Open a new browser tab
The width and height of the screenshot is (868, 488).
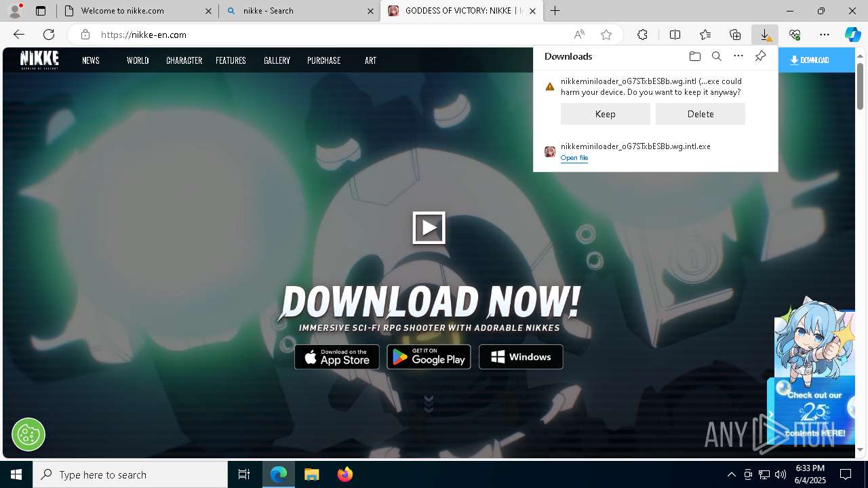click(x=555, y=11)
